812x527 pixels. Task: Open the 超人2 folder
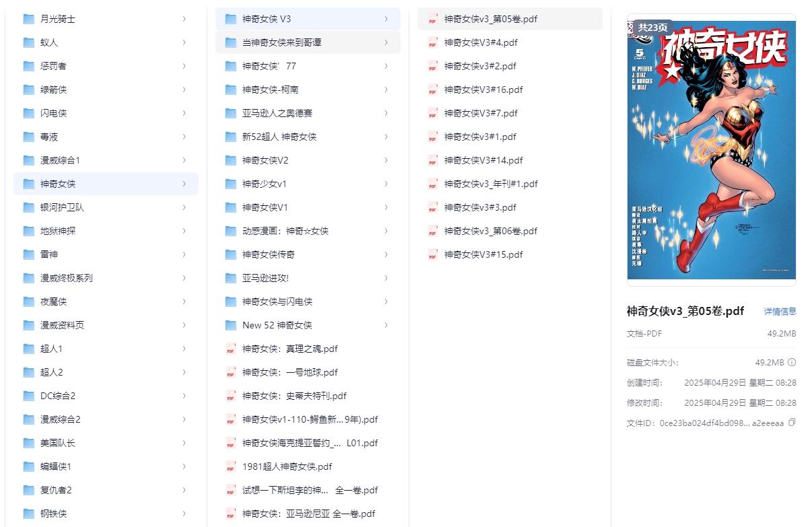pos(106,372)
